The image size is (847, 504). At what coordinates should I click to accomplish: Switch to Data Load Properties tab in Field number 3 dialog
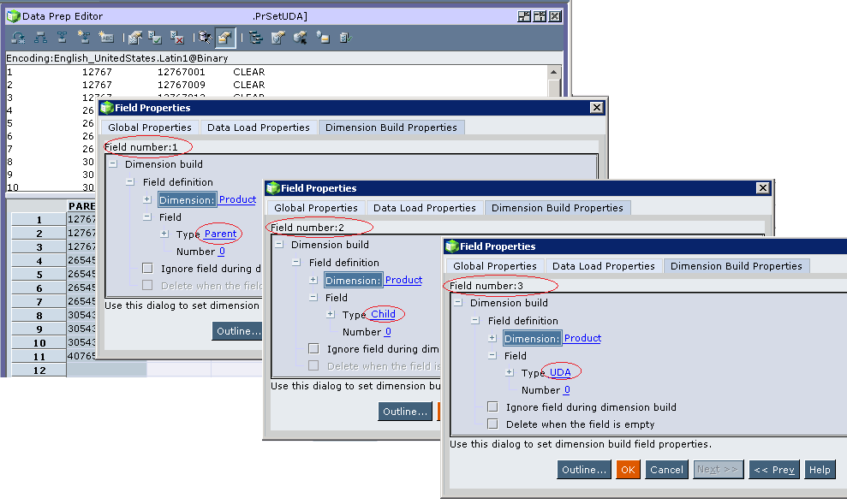(604, 266)
